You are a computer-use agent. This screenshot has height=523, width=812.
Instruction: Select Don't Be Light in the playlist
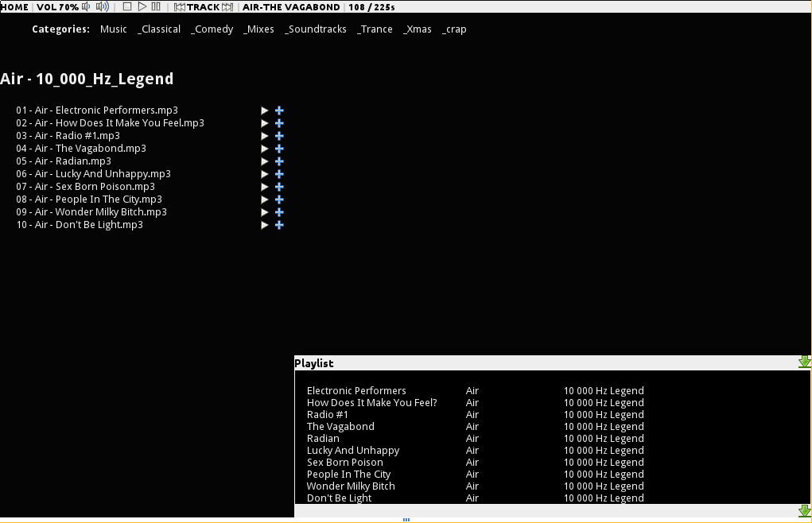pyautogui.click(x=340, y=498)
